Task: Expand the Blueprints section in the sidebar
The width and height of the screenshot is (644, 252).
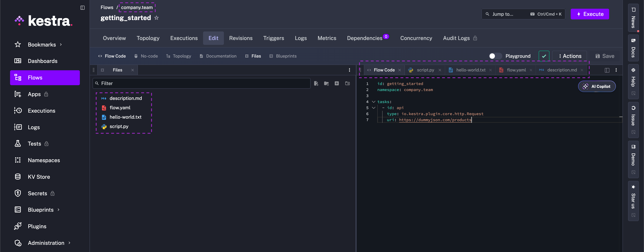Action: pyautogui.click(x=58, y=210)
